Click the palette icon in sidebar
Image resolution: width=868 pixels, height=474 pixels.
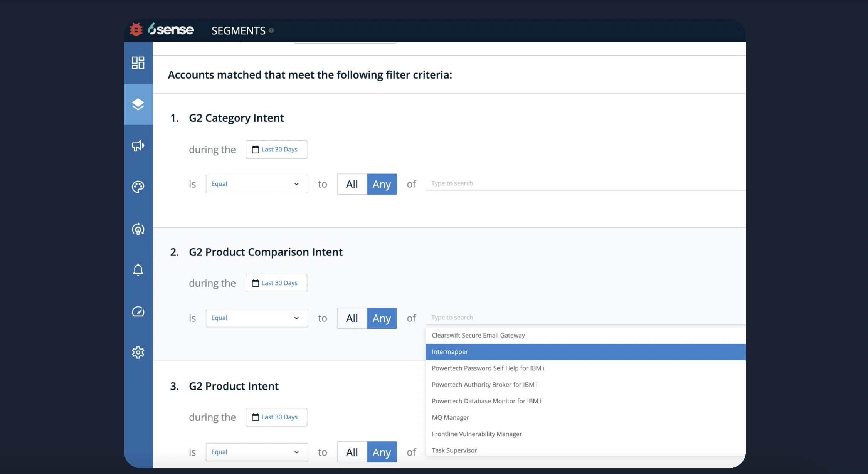[x=138, y=187]
